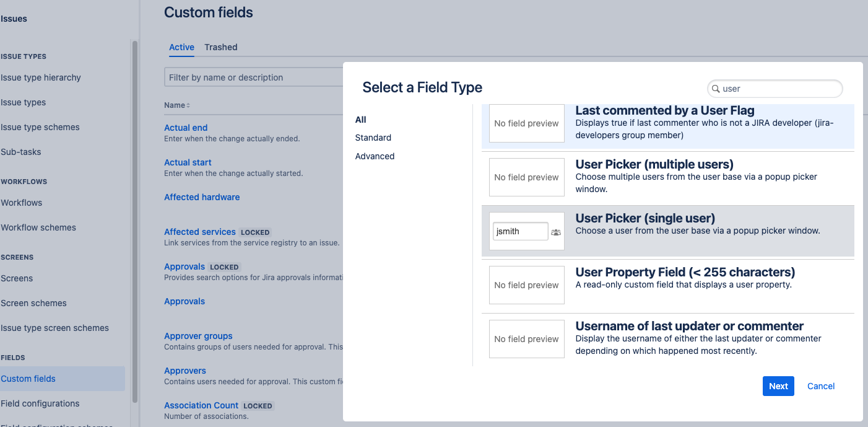This screenshot has height=427, width=868.
Task: Click the user picker icon beside jsmith
Action: 555,232
